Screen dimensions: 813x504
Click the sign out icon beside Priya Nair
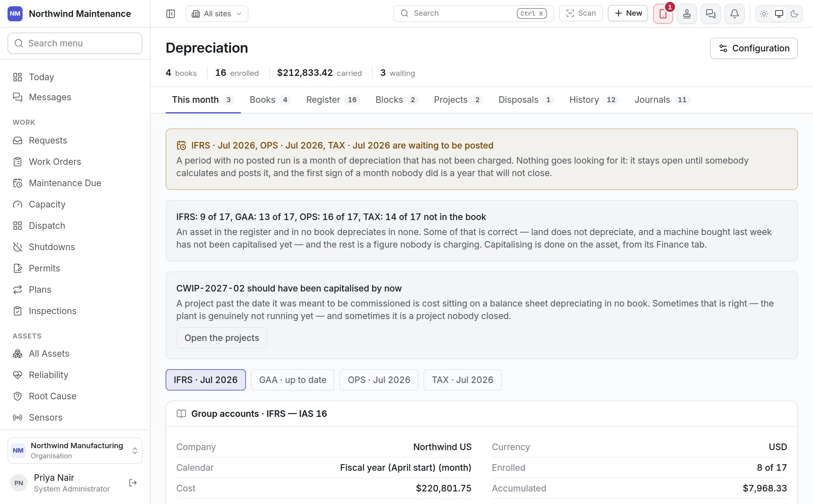[x=133, y=483]
